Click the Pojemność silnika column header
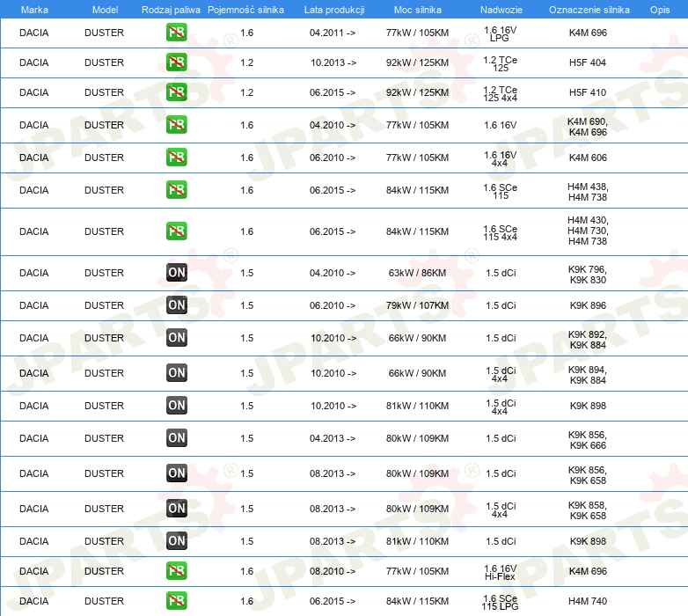The width and height of the screenshot is (688, 616). [x=245, y=10]
